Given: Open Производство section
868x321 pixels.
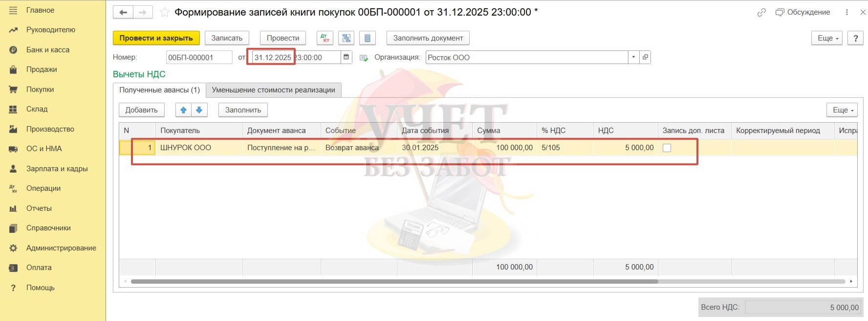Looking at the screenshot, I should click(50, 129).
